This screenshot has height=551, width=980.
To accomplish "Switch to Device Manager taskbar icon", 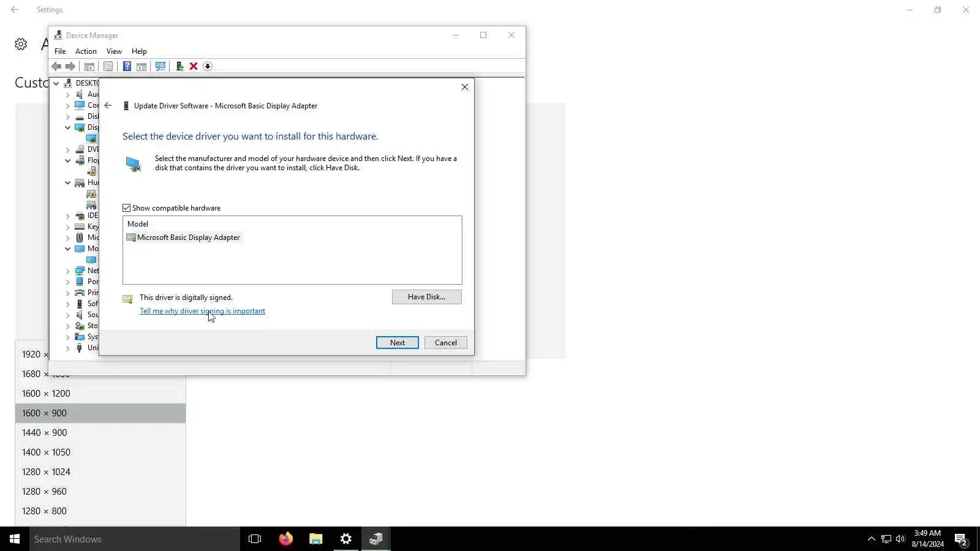I will pyautogui.click(x=376, y=539).
